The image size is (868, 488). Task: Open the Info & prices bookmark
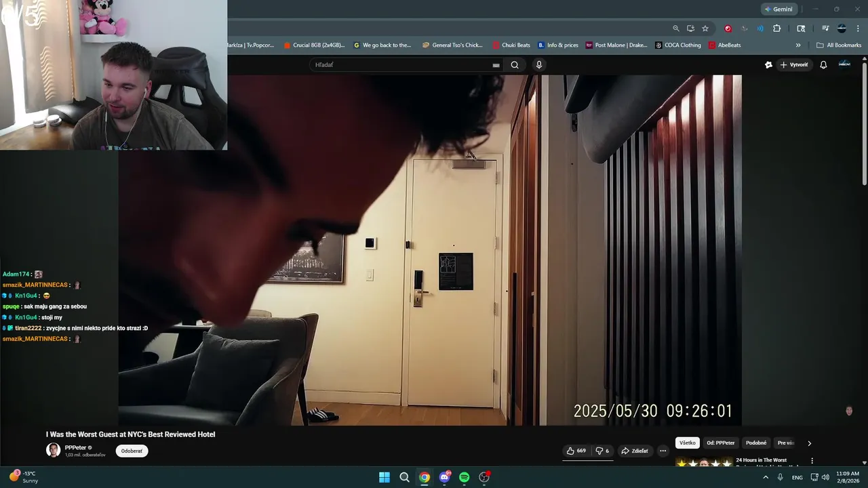tap(558, 45)
